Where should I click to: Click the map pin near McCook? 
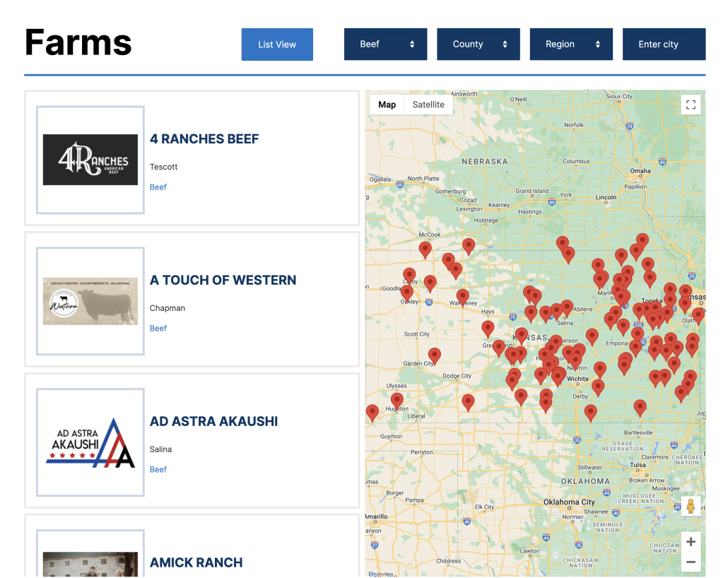(425, 249)
